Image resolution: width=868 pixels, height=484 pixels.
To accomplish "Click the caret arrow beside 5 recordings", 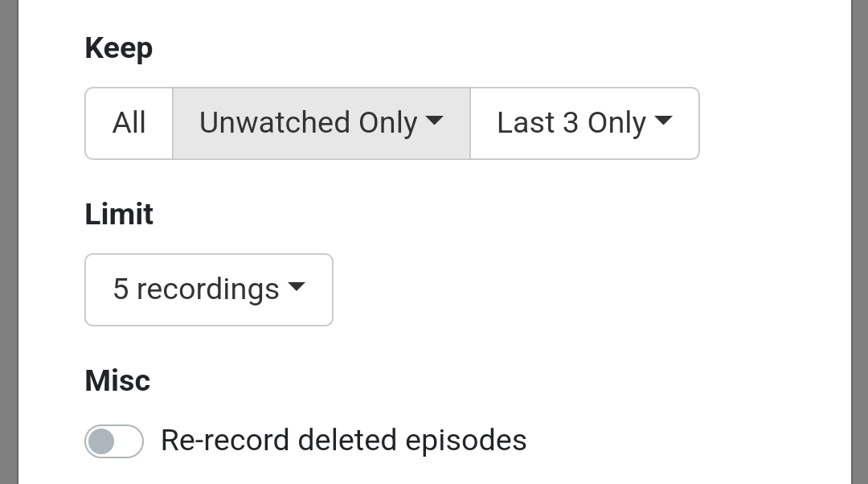I will coord(296,287).
